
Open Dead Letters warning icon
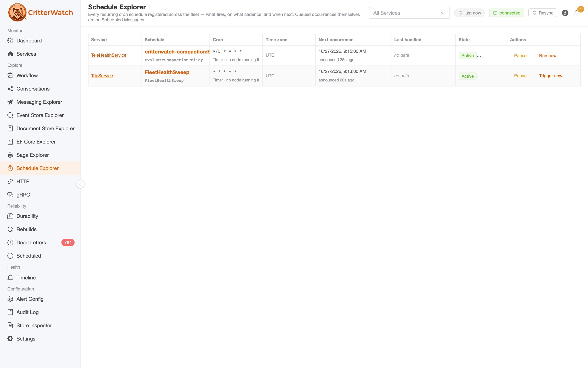pos(10,243)
